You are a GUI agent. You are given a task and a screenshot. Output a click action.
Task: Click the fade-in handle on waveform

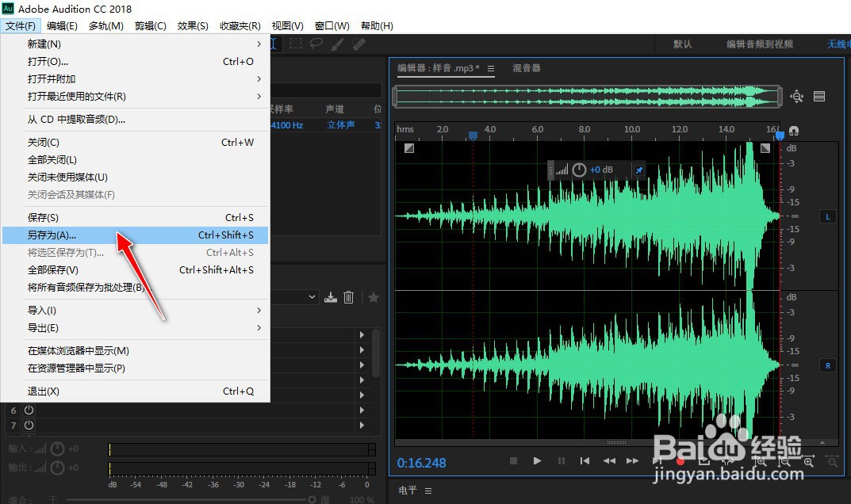click(409, 148)
